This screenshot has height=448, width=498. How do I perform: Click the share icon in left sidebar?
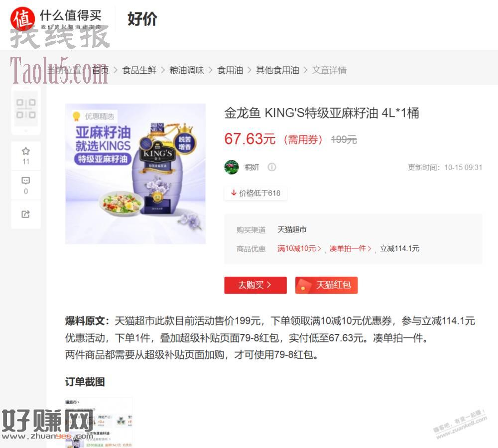tap(26, 215)
